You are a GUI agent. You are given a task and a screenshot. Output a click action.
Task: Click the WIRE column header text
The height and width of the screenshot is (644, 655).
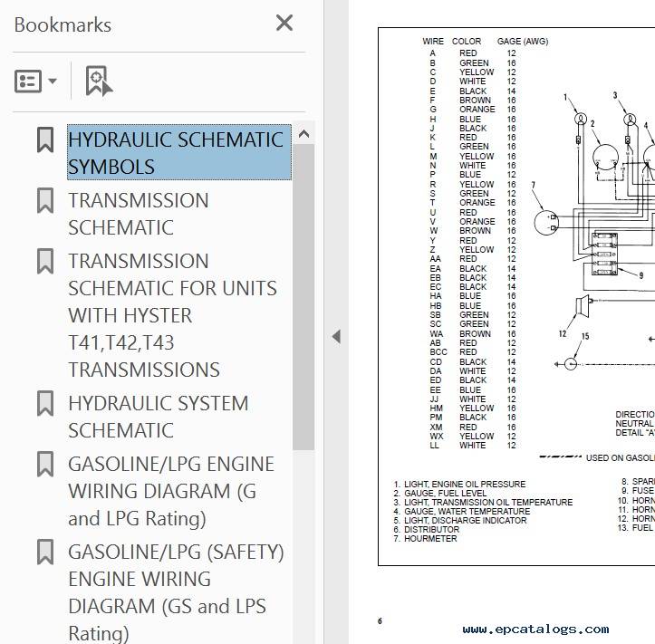pos(433,42)
